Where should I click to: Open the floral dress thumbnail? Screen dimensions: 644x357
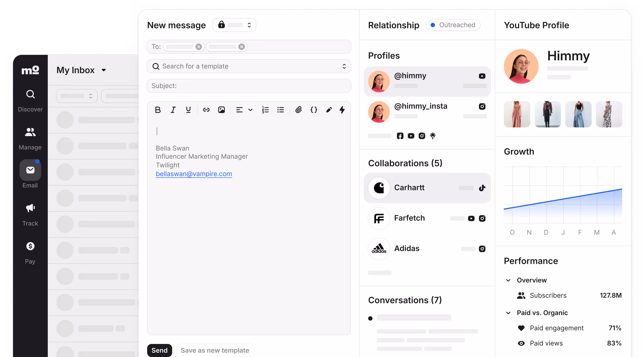click(x=609, y=114)
